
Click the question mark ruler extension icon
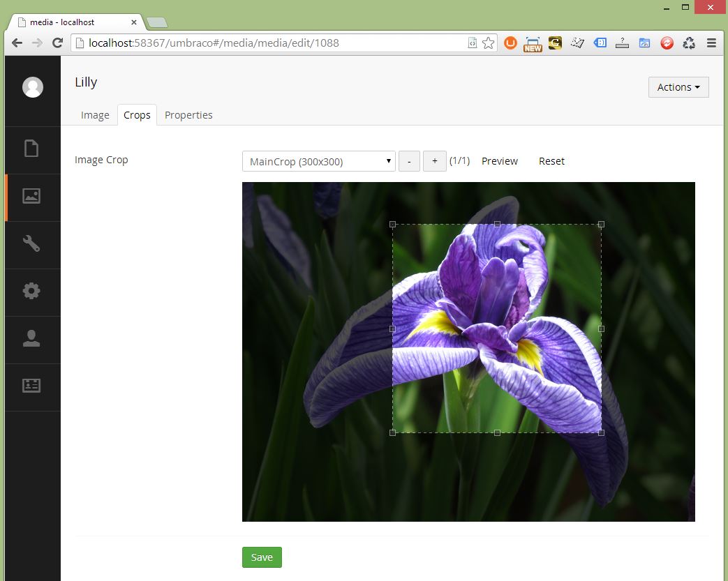point(622,43)
